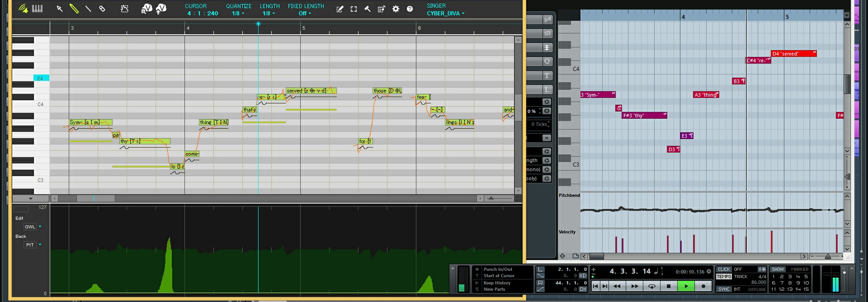
Task: Toggle the precount button beside CLICK OFF
Action: tap(762, 269)
